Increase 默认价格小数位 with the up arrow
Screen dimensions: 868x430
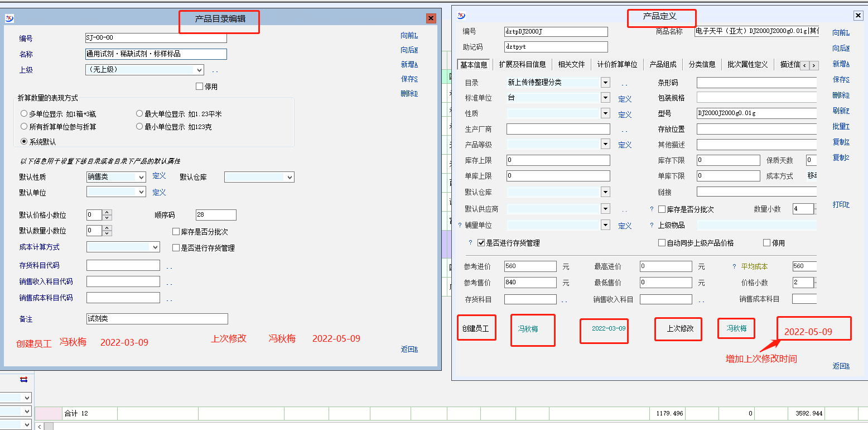click(x=108, y=212)
